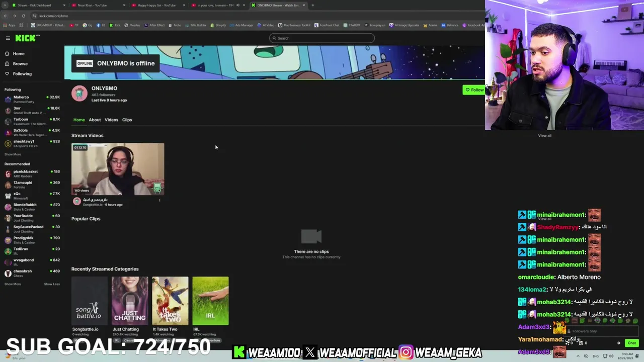This screenshot has height=362, width=644.
Task: Click the Followers only chat input
Action: tap(601, 331)
